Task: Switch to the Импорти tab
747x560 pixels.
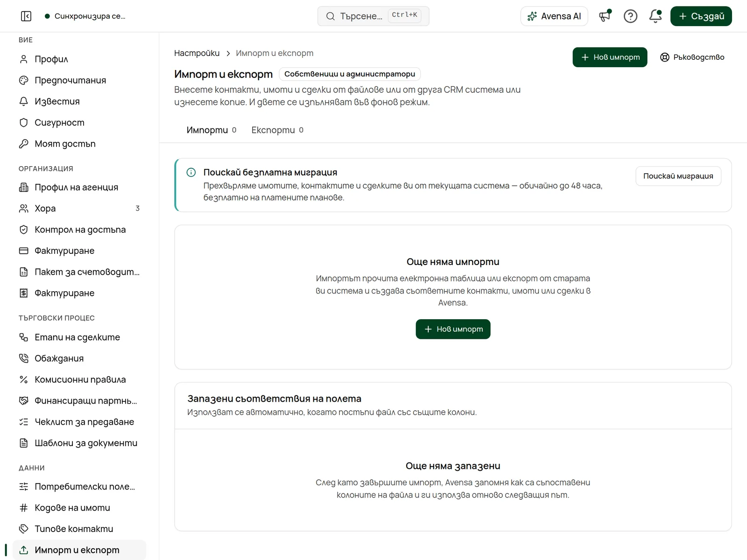Action: pyautogui.click(x=211, y=130)
